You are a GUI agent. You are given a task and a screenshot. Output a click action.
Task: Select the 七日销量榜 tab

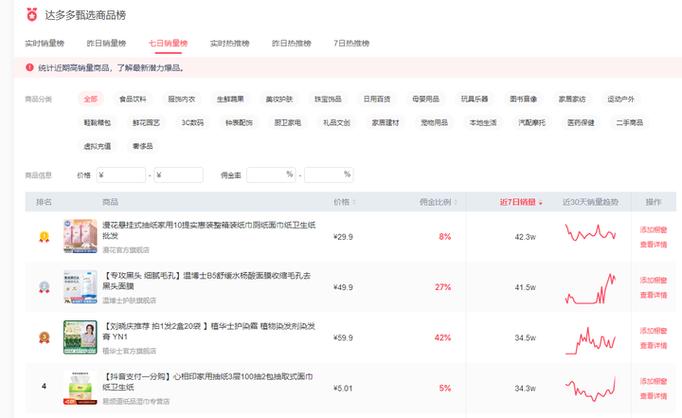tap(168, 43)
